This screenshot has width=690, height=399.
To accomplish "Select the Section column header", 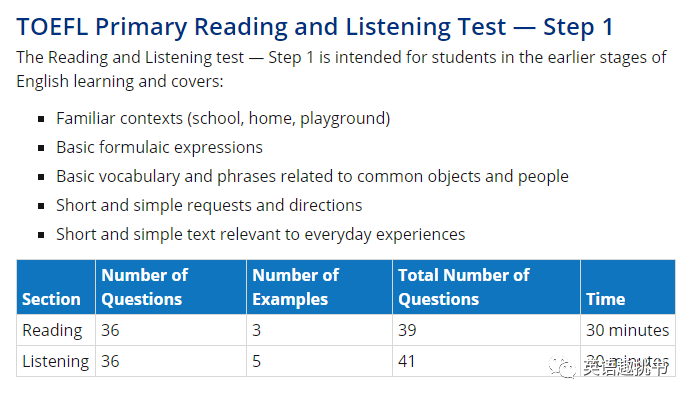I will tap(56, 287).
